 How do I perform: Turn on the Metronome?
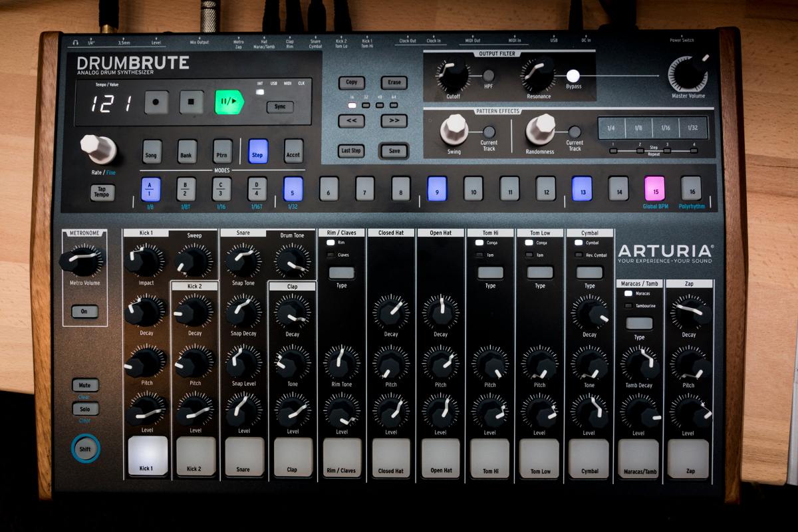(x=84, y=311)
